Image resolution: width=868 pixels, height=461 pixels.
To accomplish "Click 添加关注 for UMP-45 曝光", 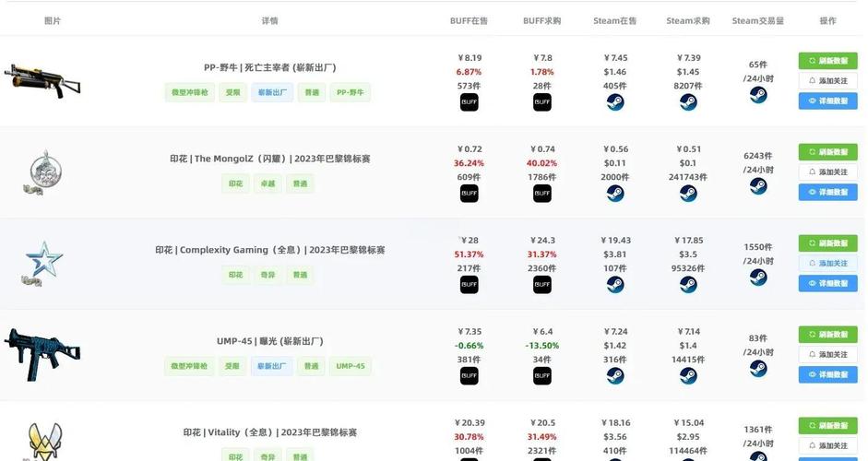I will point(827,355).
